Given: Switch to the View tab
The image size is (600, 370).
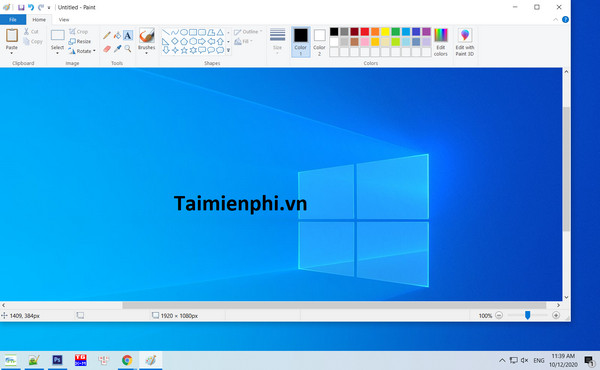Looking at the screenshot, I should 64,20.
